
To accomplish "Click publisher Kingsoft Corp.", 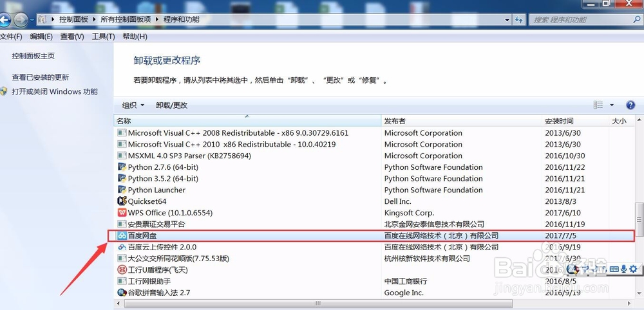I will point(409,213).
